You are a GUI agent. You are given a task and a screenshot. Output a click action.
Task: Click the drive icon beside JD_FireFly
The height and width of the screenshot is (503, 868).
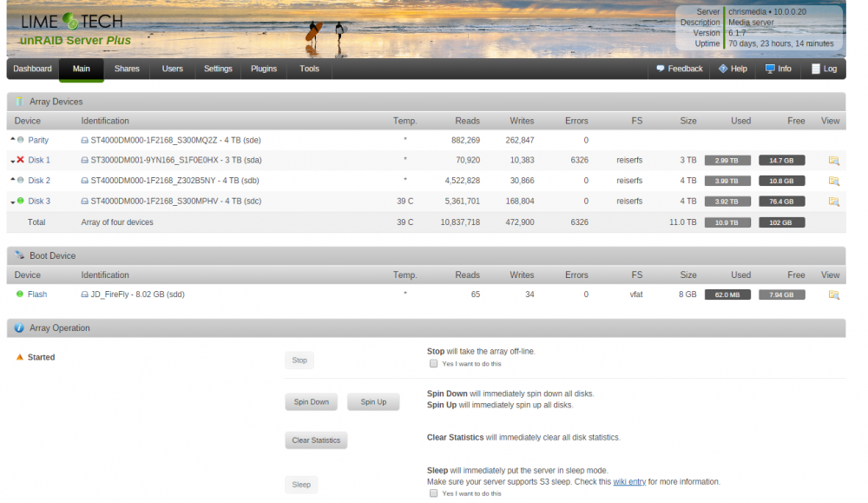[85, 295]
